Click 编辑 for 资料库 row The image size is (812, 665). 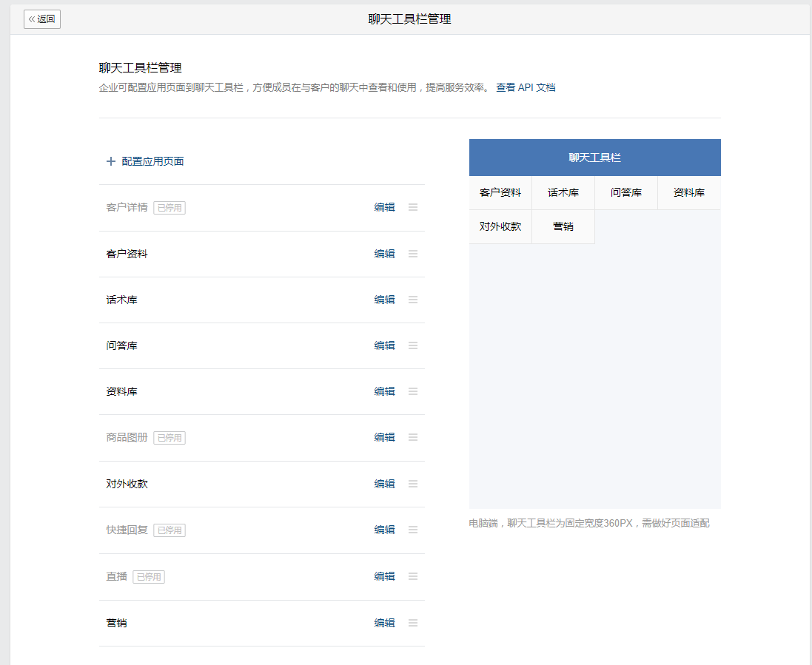pos(384,391)
